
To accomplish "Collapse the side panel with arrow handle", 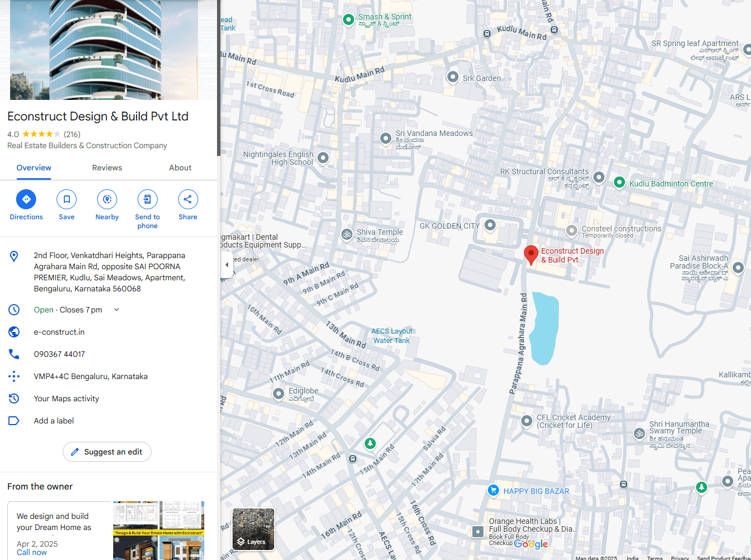I will tap(227, 265).
